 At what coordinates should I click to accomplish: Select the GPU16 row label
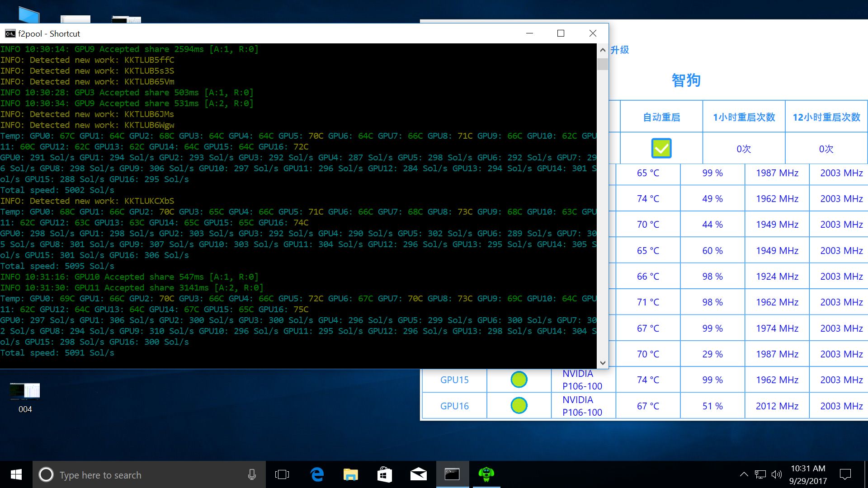pos(454,406)
